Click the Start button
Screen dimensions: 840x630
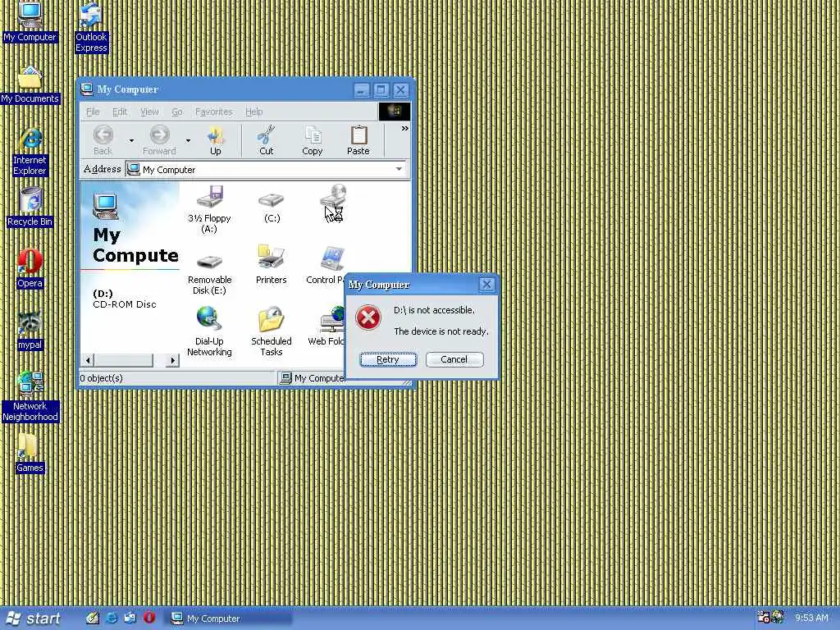click(x=33, y=619)
